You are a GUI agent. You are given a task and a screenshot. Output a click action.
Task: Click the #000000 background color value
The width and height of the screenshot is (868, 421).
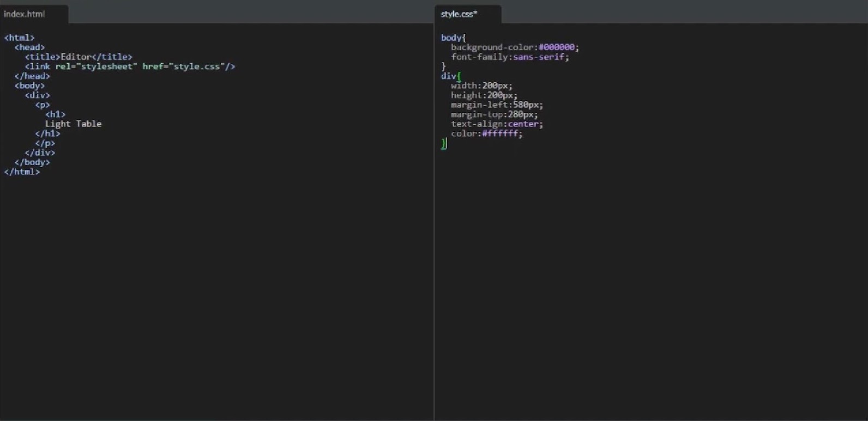click(x=556, y=47)
